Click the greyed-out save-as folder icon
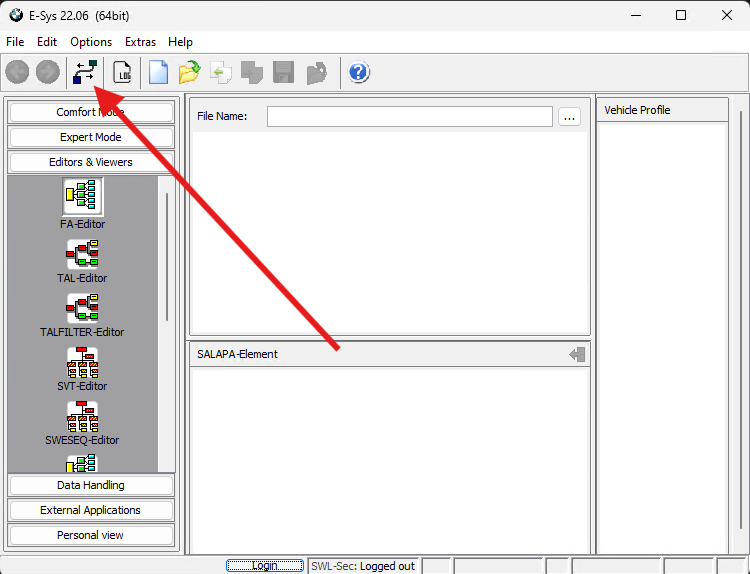Viewport: 750px width, 574px height. click(x=316, y=73)
